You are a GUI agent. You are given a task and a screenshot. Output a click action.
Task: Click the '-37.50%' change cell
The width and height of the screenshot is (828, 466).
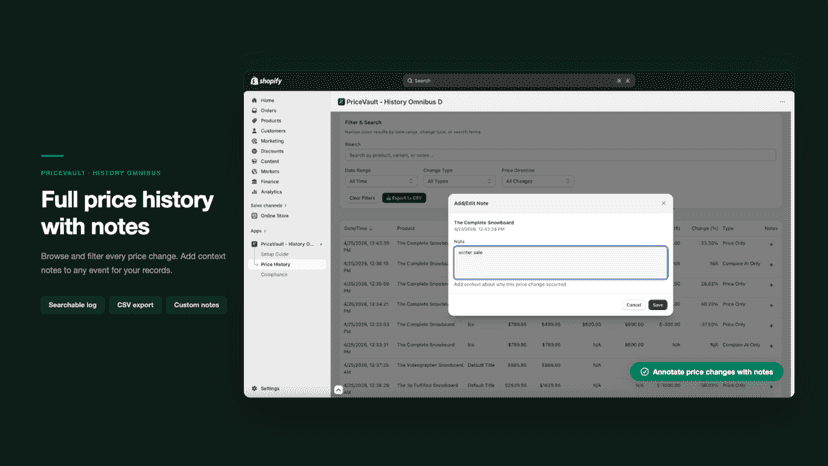coord(708,324)
